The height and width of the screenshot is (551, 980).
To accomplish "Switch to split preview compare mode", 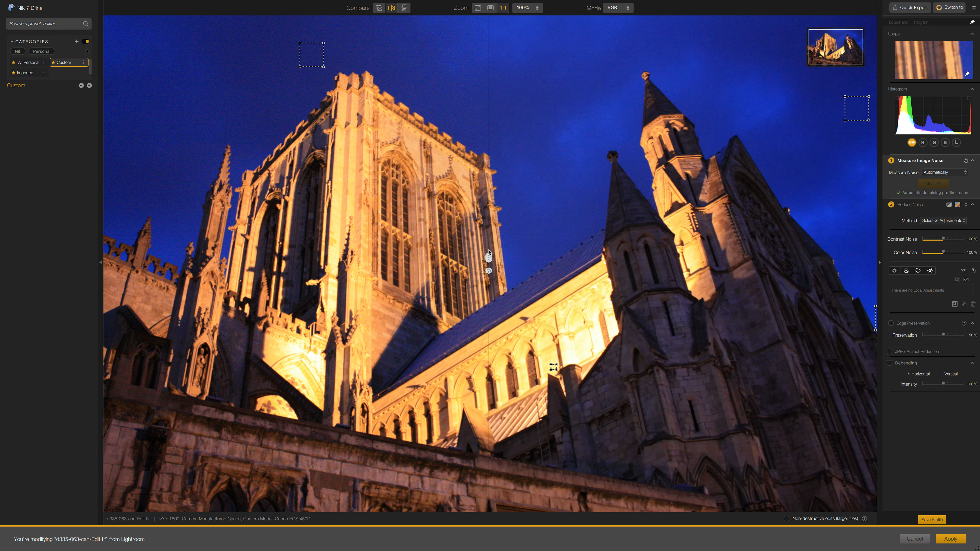I will [x=391, y=8].
